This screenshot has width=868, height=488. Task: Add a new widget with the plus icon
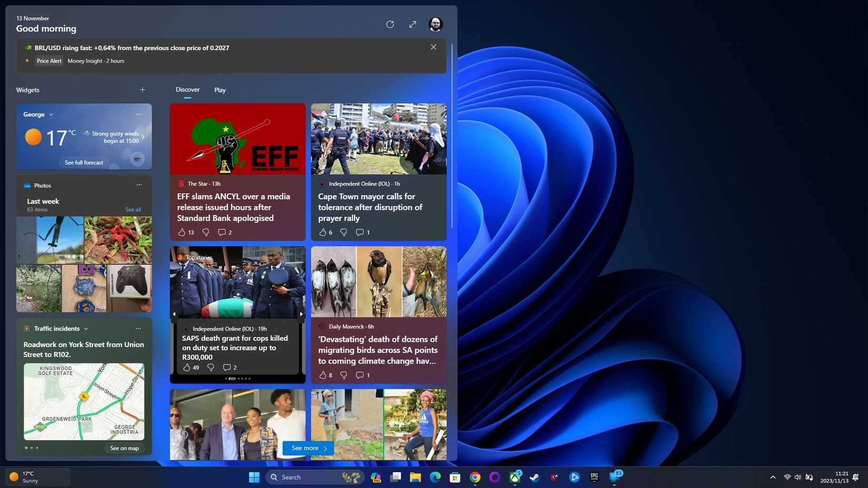(x=142, y=89)
